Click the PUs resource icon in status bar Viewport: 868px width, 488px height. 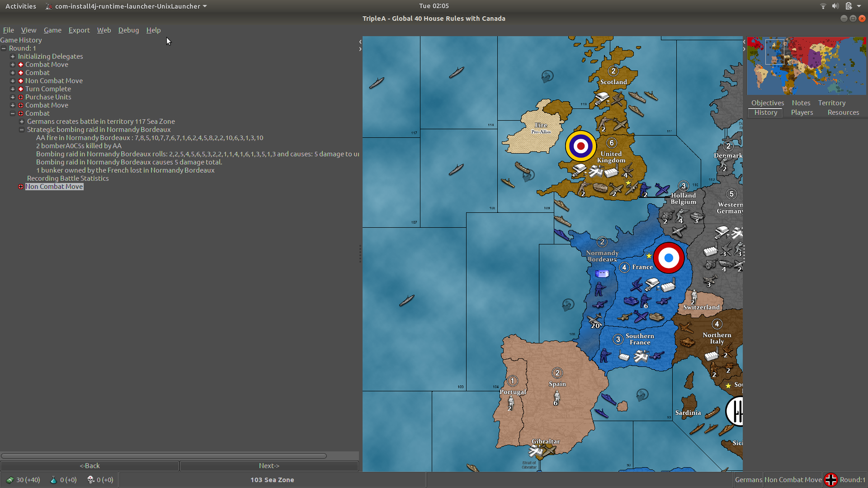pos(10,480)
